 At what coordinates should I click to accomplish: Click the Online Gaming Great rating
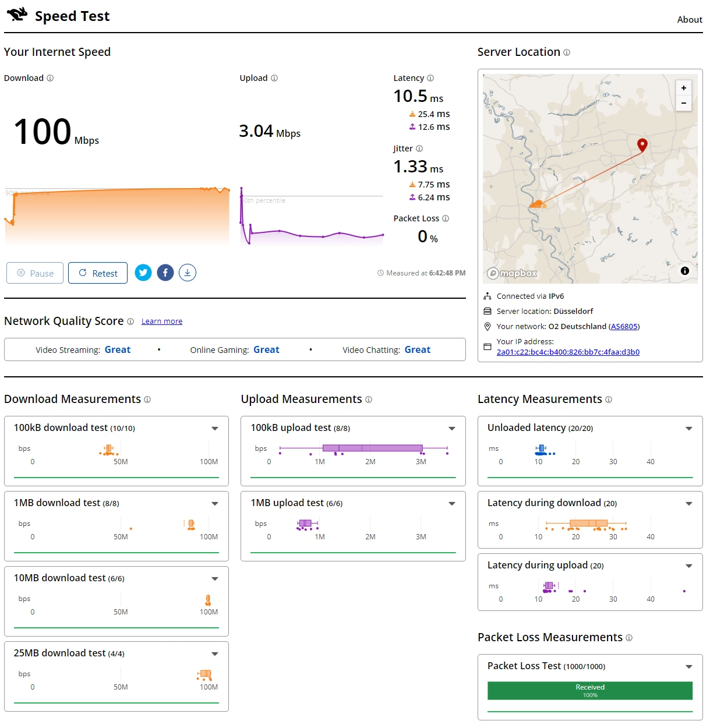click(266, 350)
